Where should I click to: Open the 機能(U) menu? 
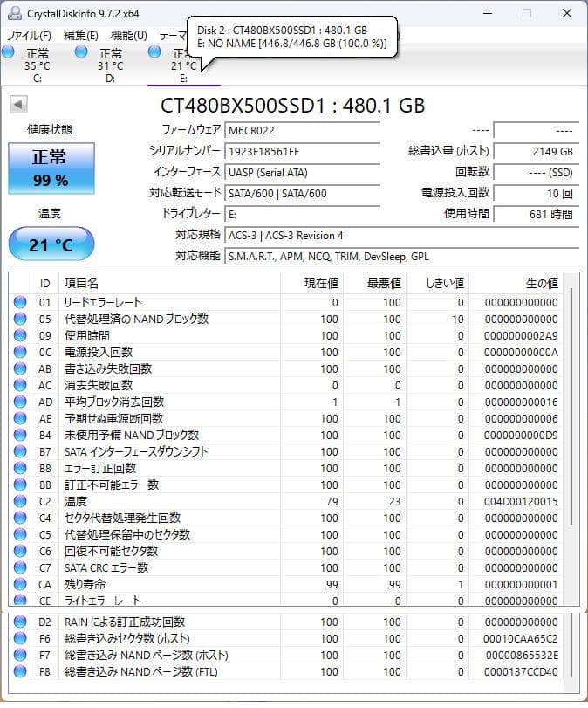tap(129, 35)
